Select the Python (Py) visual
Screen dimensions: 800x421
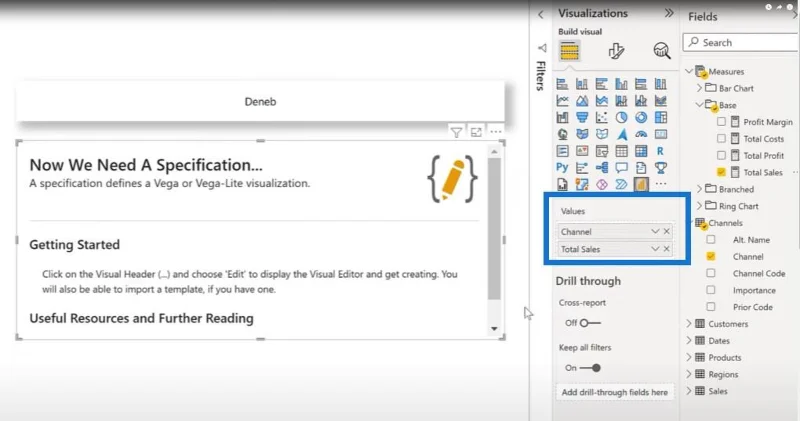click(x=562, y=167)
